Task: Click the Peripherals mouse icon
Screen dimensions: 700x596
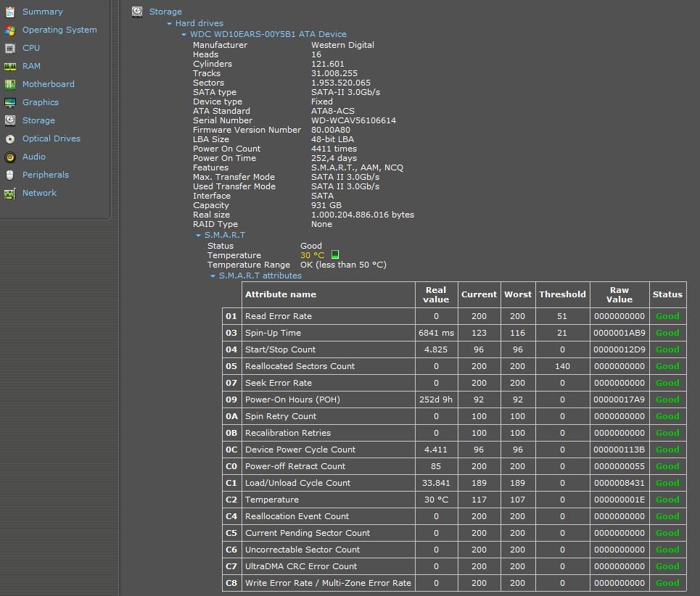Action: coord(9,175)
